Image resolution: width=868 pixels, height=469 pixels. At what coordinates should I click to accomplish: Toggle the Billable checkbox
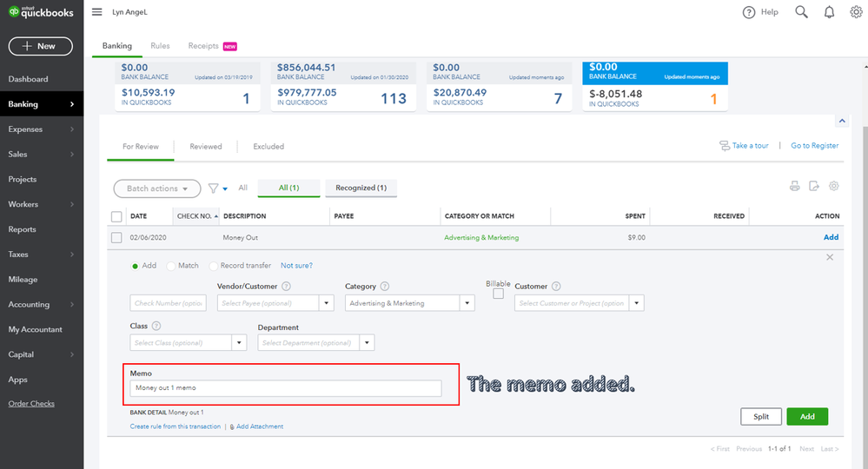pyautogui.click(x=498, y=294)
